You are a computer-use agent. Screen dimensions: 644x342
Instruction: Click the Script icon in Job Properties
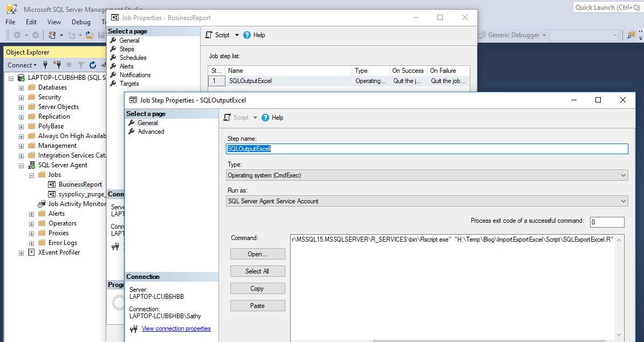(209, 35)
